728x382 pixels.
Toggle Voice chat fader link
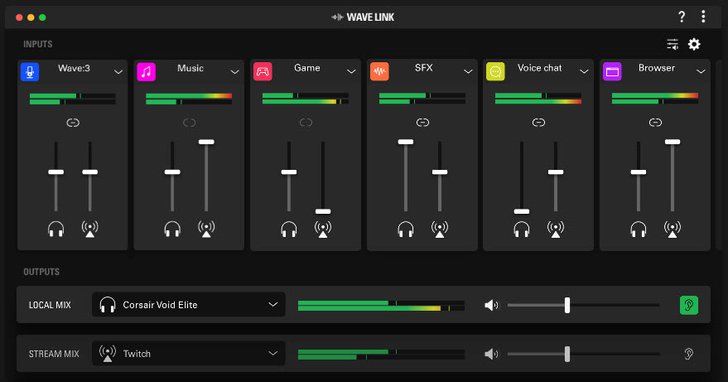tap(539, 123)
